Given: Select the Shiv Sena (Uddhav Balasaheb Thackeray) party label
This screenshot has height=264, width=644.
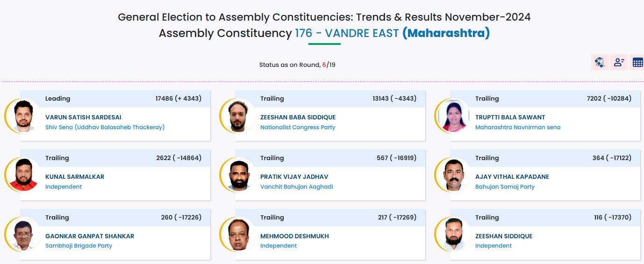Looking at the screenshot, I should coord(105,127).
